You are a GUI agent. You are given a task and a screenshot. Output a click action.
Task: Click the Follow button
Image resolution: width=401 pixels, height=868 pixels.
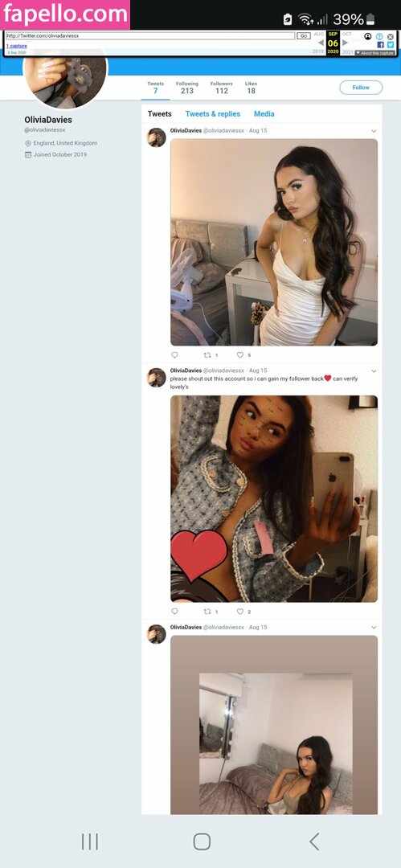click(x=361, y=88)
